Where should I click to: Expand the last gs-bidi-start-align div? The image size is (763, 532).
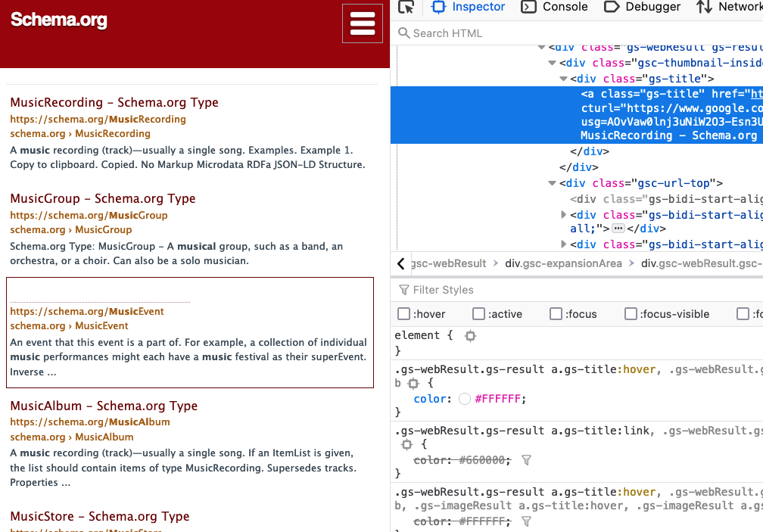click(563, 244)
